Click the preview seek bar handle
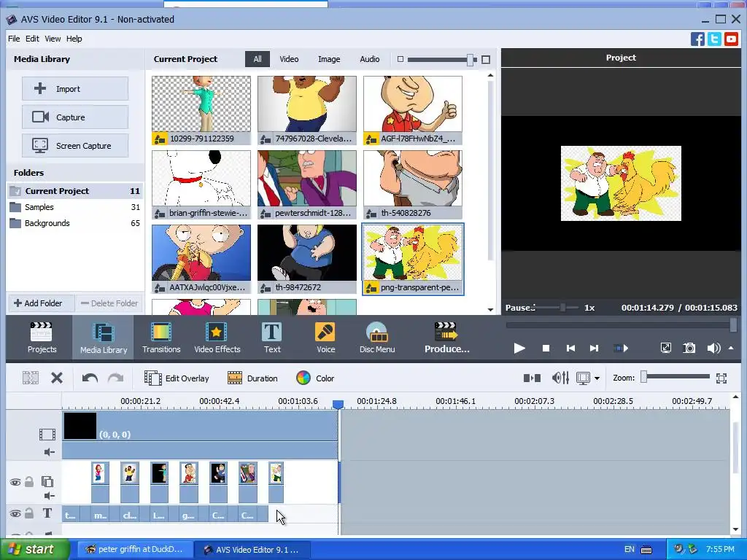The width and height of the screenshot is (747, 560). tap(733, 324)
